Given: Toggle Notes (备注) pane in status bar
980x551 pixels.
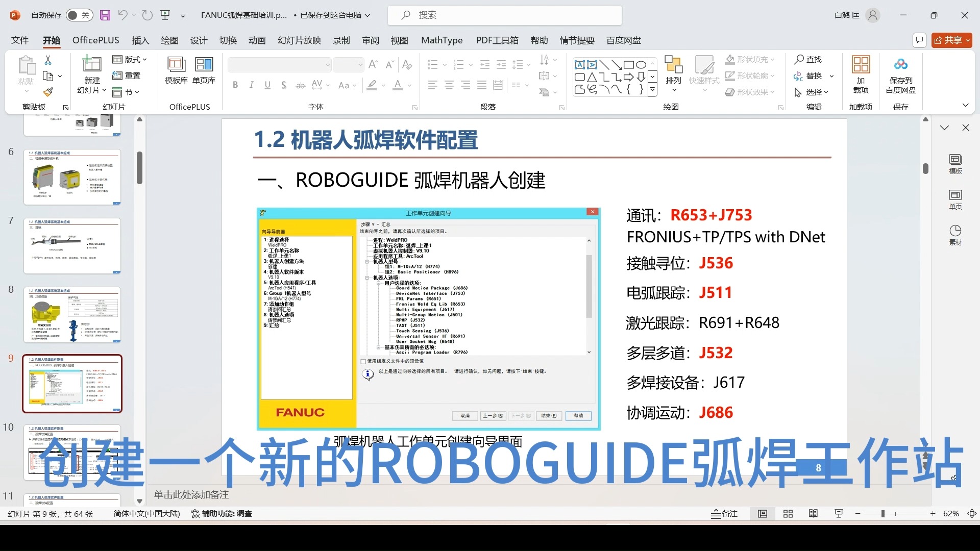Looking at the screenshot, I should point(724,514).
